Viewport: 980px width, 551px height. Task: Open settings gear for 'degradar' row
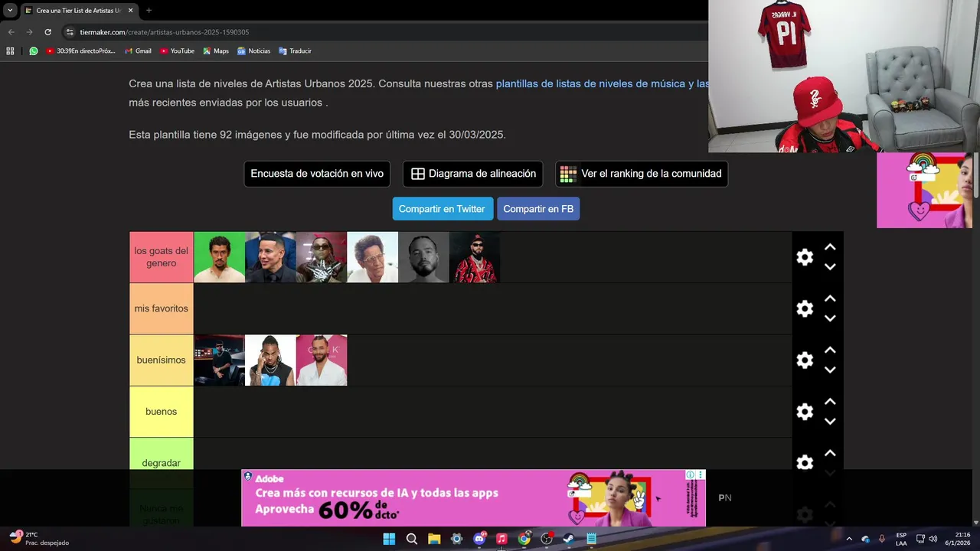point(805,462)
